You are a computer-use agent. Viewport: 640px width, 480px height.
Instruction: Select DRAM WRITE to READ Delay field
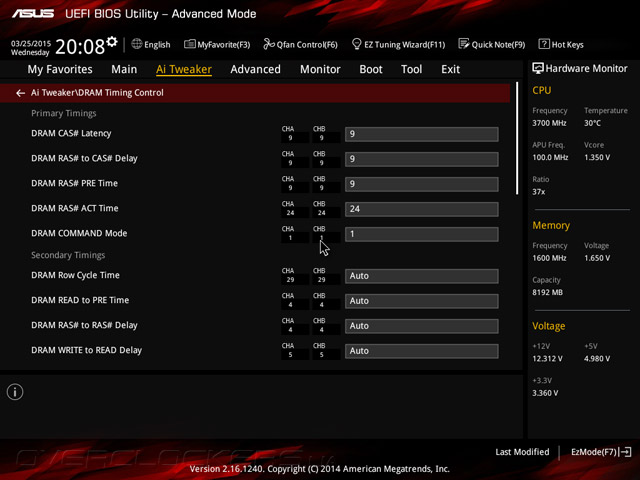coord(422,351)
